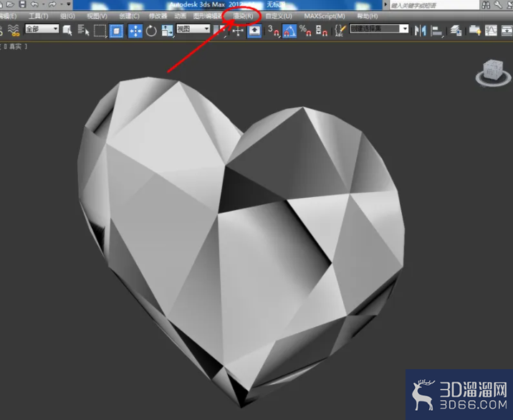Activate Select and Move tool
The width and height of the screenshot is (513, 420).
coord(135,31)
